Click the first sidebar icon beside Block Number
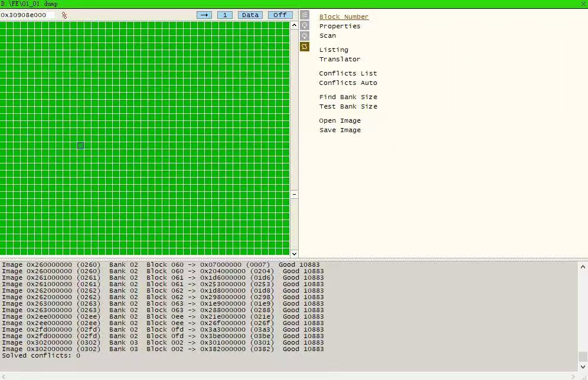The image size is (588, 380). tap(305, 15)
